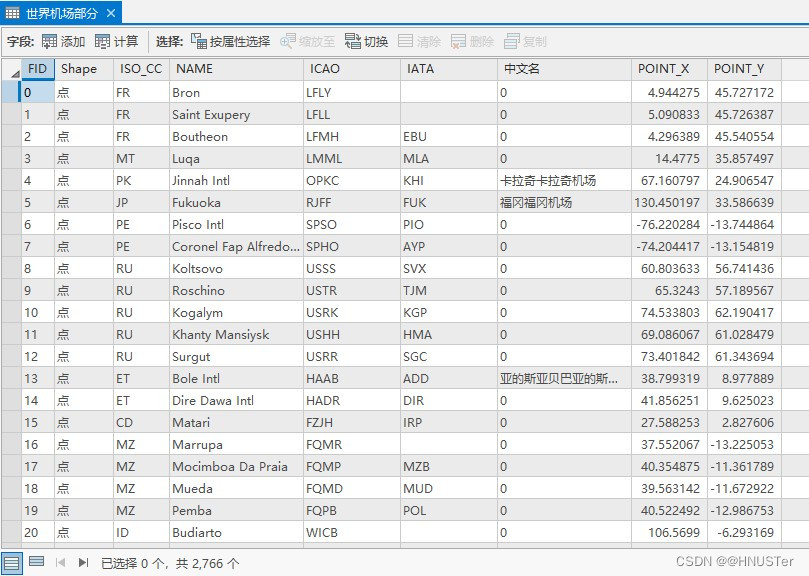Select row header for FID 10
The width and height of the screenshot is (809, 576).
tap(11, 312)
